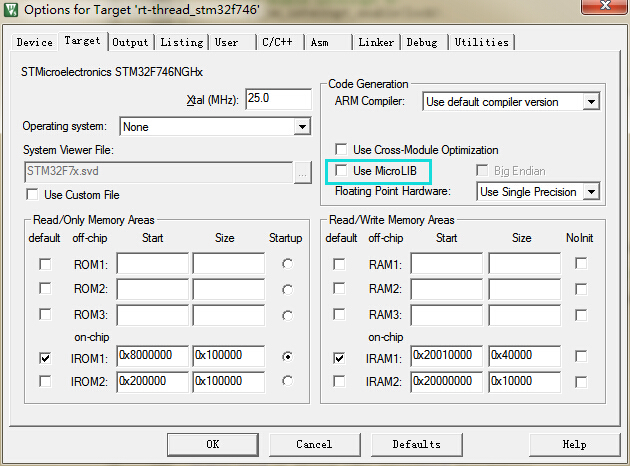Click the System Viewer File browse button
The height and width of the screenshot is (466, 630).
303,171
